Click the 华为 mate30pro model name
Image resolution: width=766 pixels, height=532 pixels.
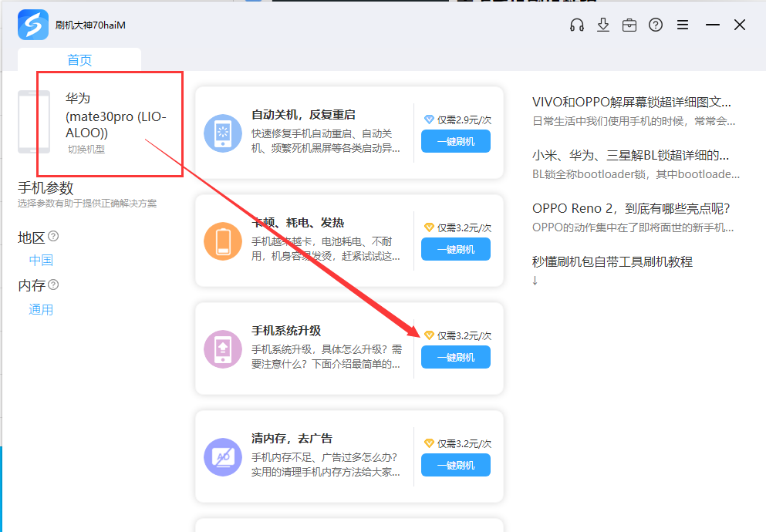(x=116, y=116)
